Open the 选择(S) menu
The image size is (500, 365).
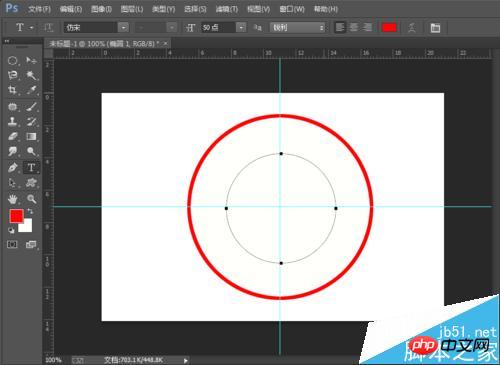[x=195, y=9]
